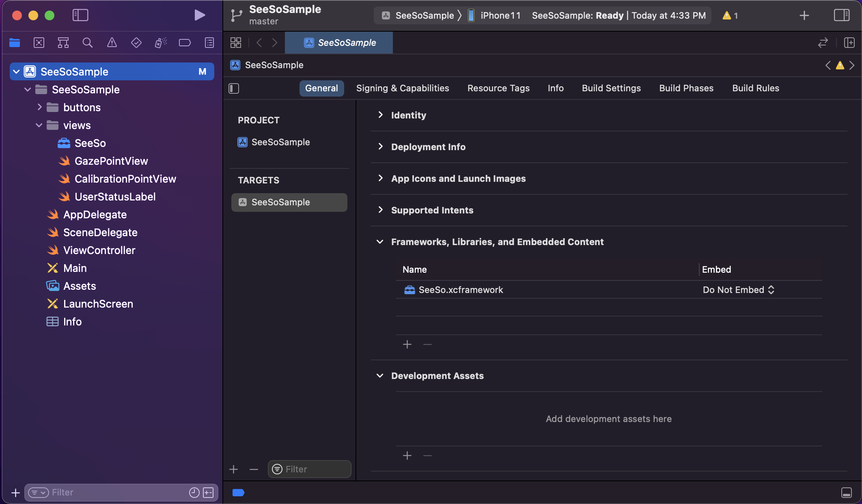Click the blue breakpoint toggle indicator

[238, 493]
